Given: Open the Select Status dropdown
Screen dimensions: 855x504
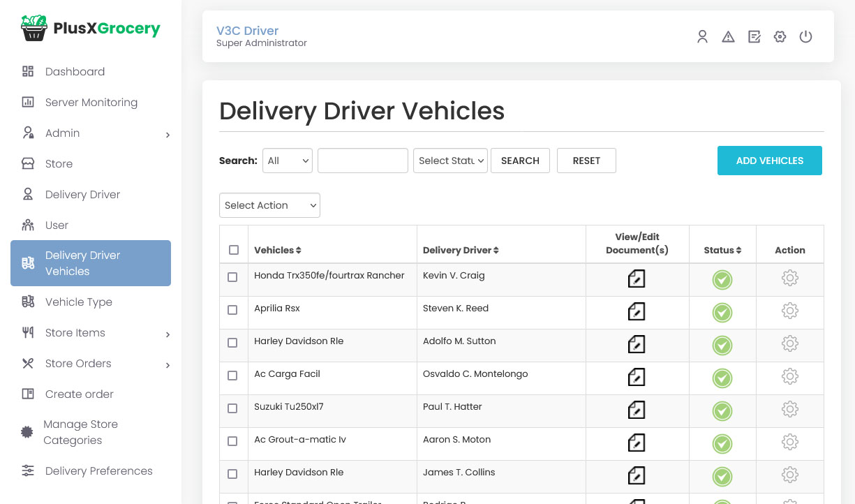Looking at the screenshot, I should pos(450,161).
